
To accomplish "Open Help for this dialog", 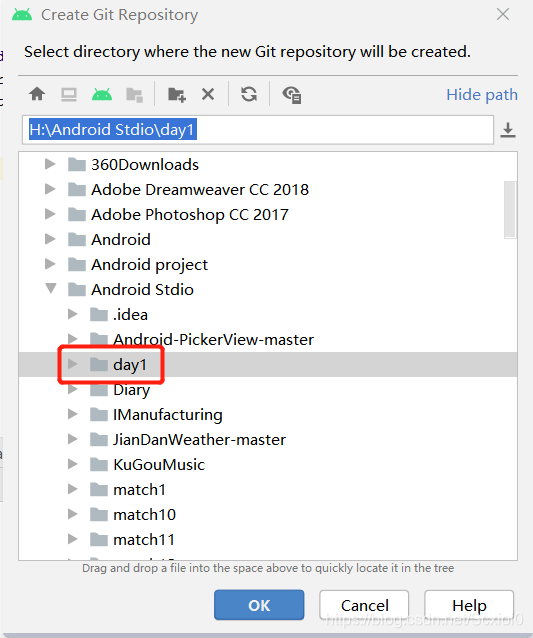I will [x=469, y=605].
